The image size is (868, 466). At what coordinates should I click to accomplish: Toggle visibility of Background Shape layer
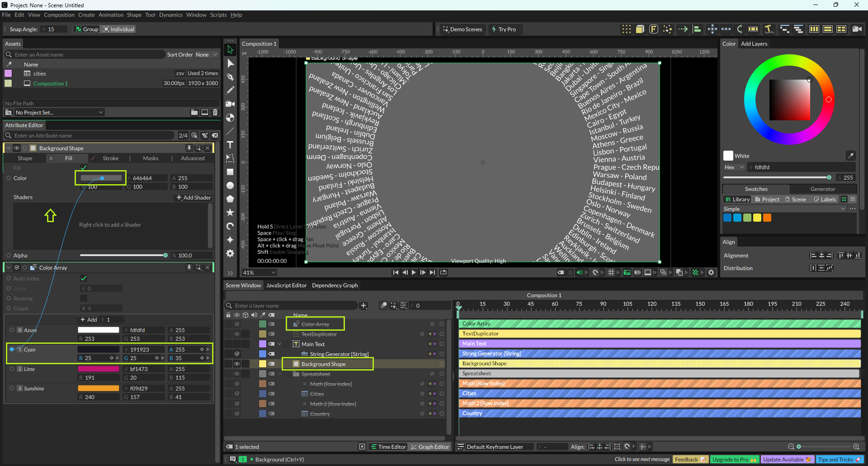[x=236, y=364]
